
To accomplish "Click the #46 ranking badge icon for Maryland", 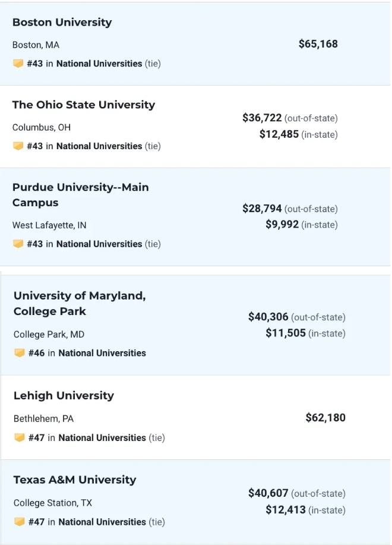I will click(20, 353).
